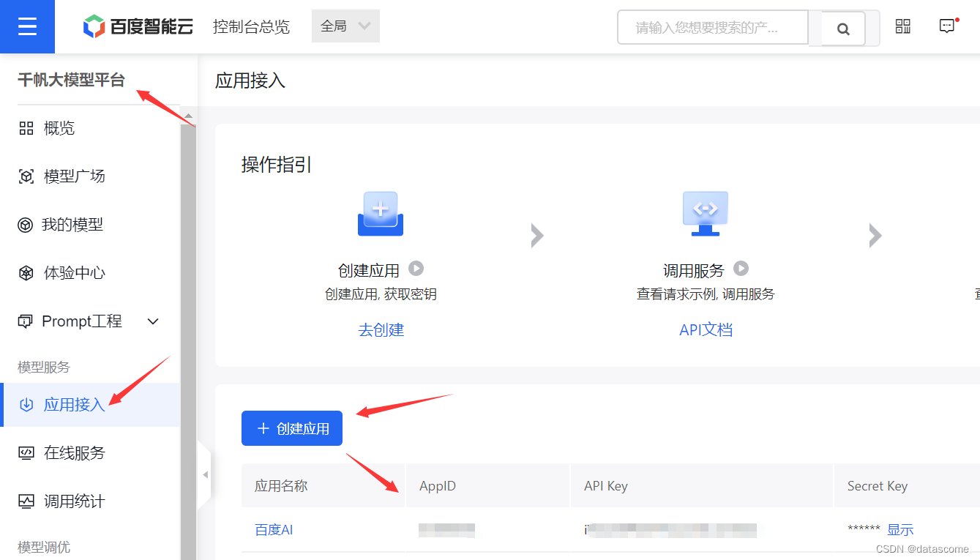Viewport: 980px width, 560px height.
Task: Click the 模型调优 section label
Action: pos(44,548)
